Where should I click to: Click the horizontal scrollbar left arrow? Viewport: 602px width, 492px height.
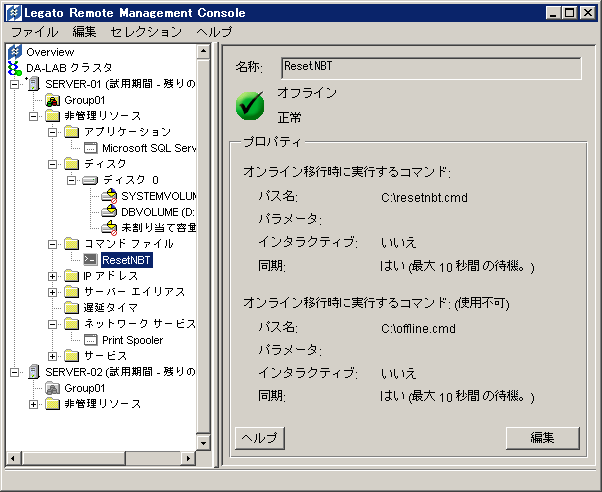(13, 458)
